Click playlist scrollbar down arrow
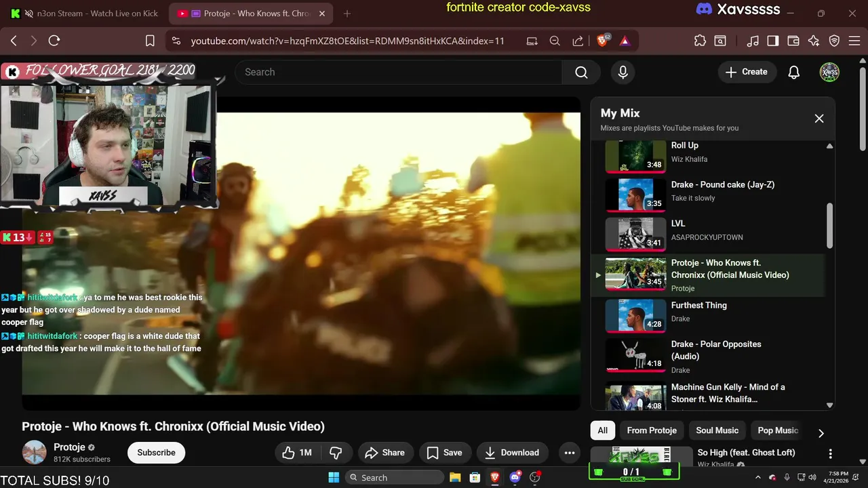The height and width of the screenshot is (488, 868). click(829, 405)
